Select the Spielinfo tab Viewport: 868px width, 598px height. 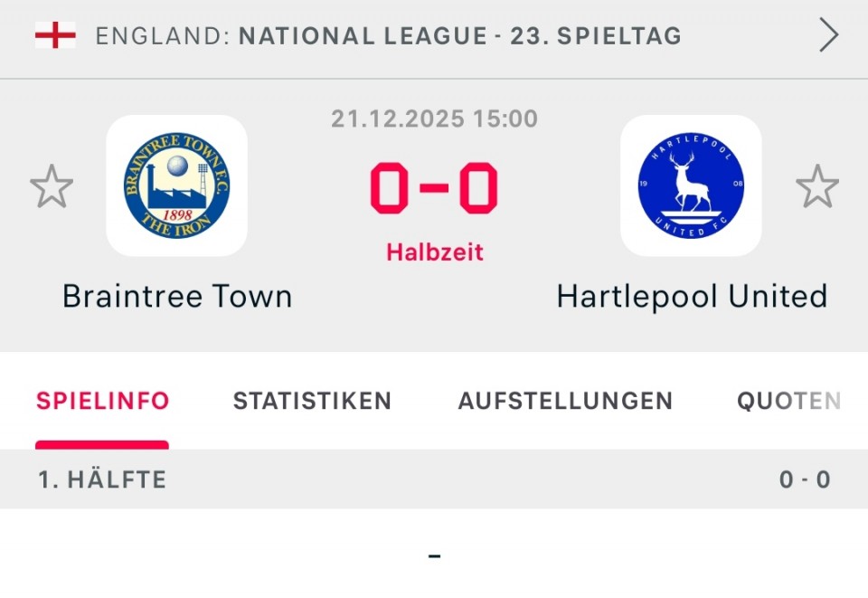tap(103, 401)
